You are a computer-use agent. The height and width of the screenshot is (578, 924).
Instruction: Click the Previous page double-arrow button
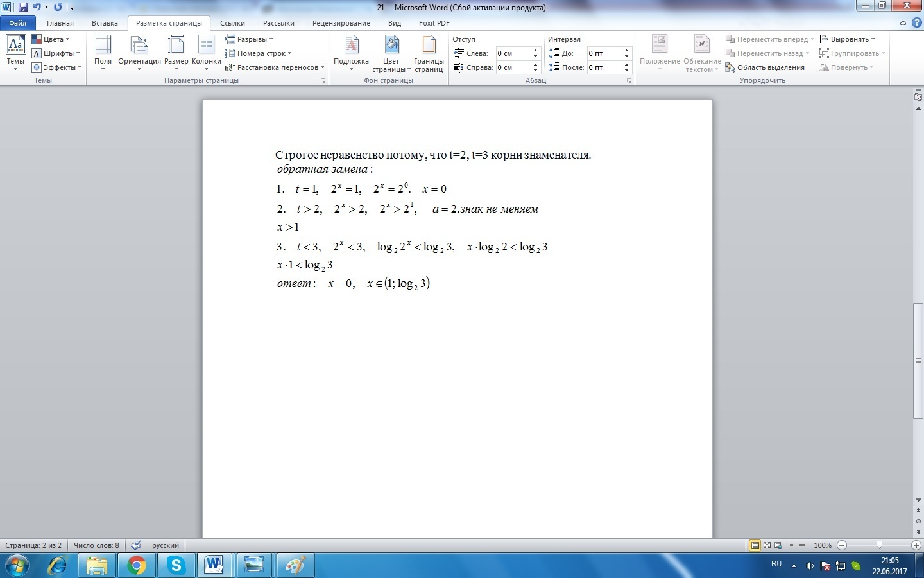click(918, 511)
